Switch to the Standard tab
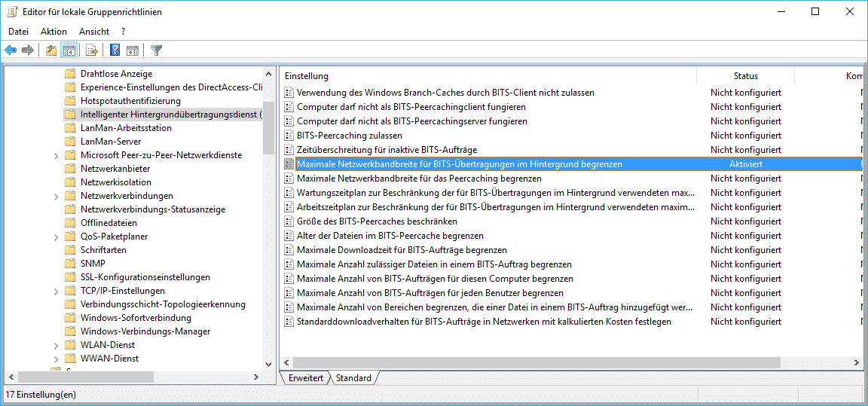This screenshot has height=406, width=868. 353,378
